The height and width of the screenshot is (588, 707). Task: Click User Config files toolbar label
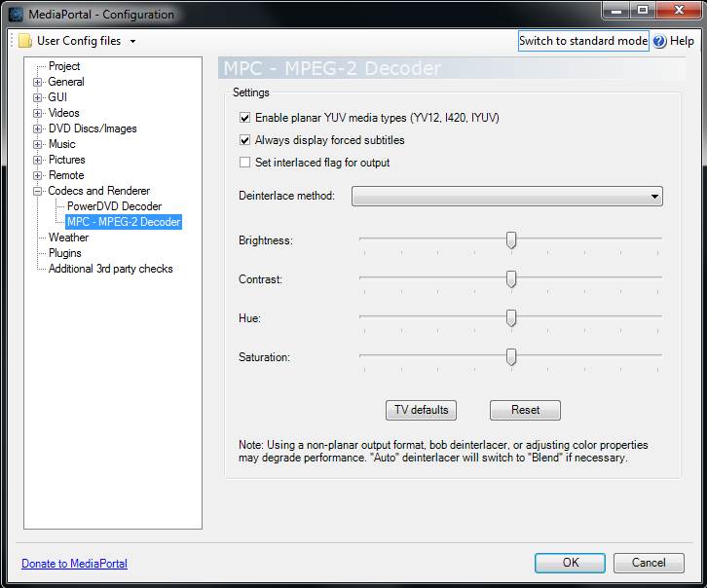click(x=79, y=41)
